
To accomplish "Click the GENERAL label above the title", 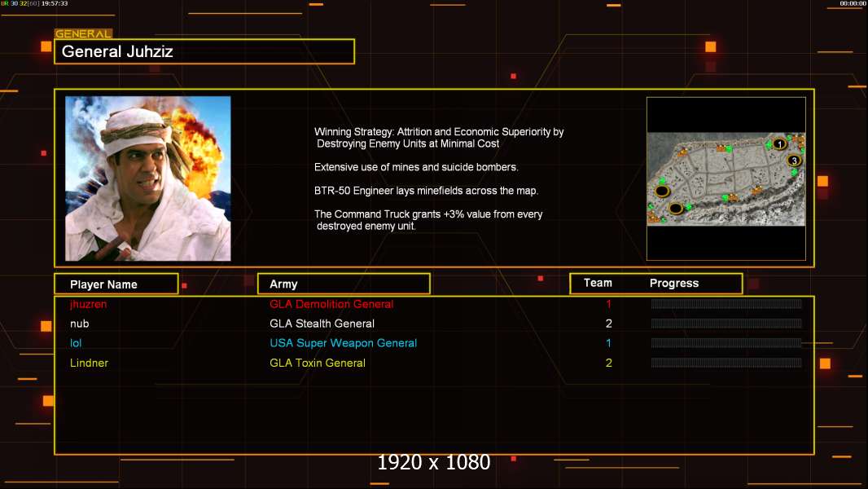I will [x=83, y=33].
